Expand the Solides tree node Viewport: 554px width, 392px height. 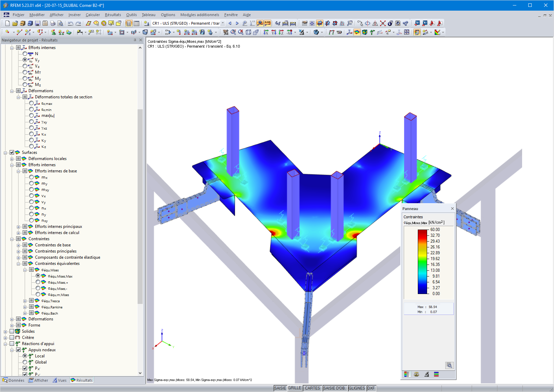click(5, 332)
